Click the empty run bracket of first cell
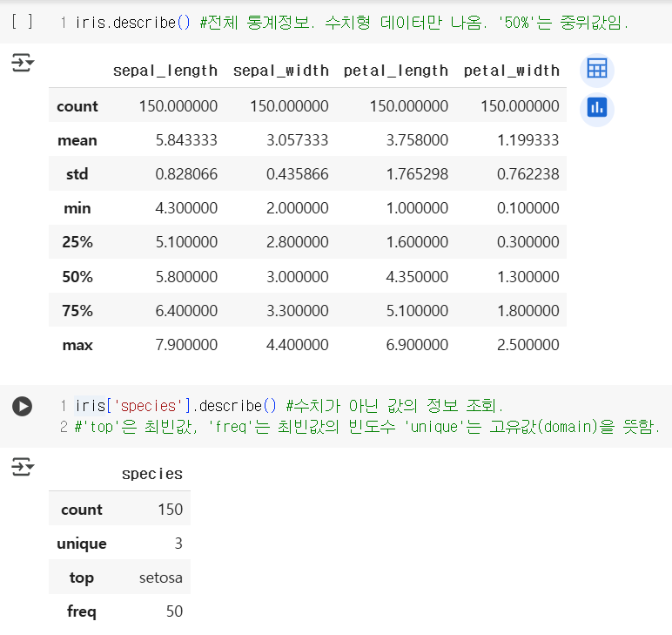This screenshot has width=672, height=635. (22, 22)
